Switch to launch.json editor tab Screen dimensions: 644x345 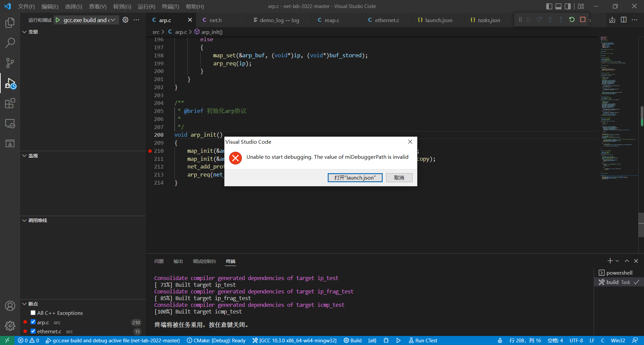439,20
